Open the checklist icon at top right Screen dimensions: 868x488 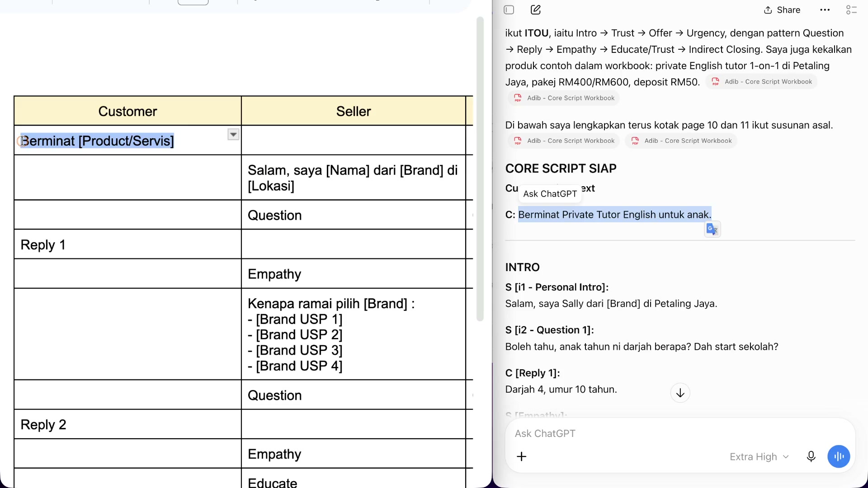pos(852,10)
